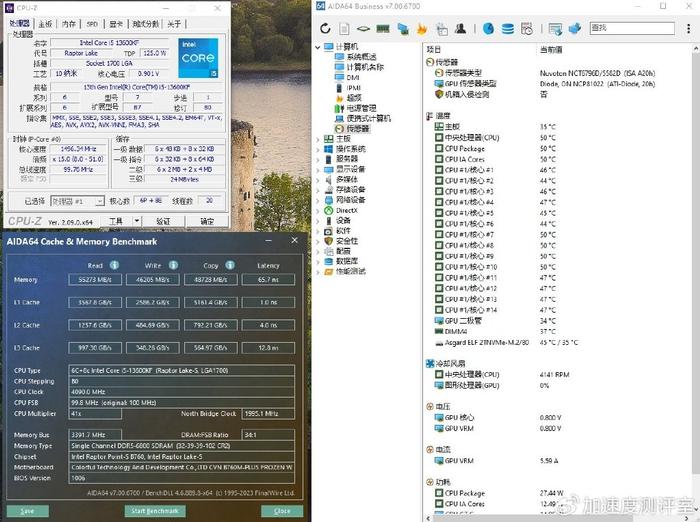Click Save in the Cache & Memory Benchmark

[27, 511]
